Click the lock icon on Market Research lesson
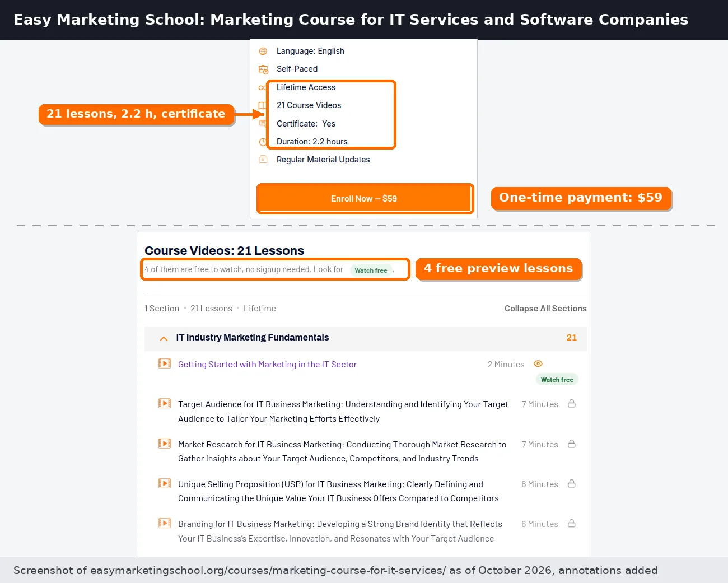Screen dimensions: 728x583 [x=572, y=444]
